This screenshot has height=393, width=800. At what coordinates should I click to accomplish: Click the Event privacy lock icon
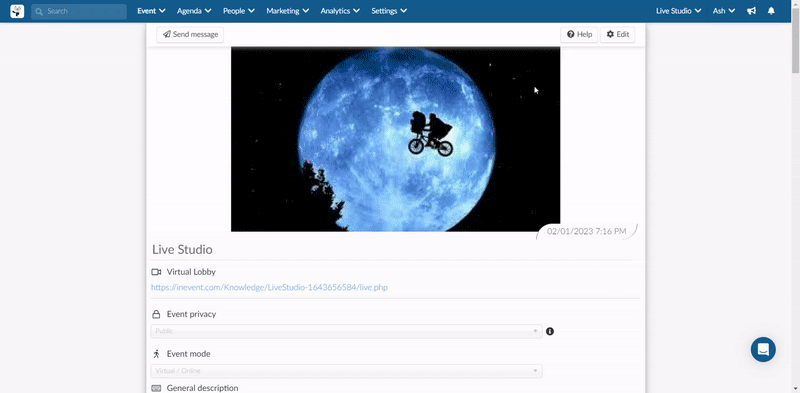point(156,314)
